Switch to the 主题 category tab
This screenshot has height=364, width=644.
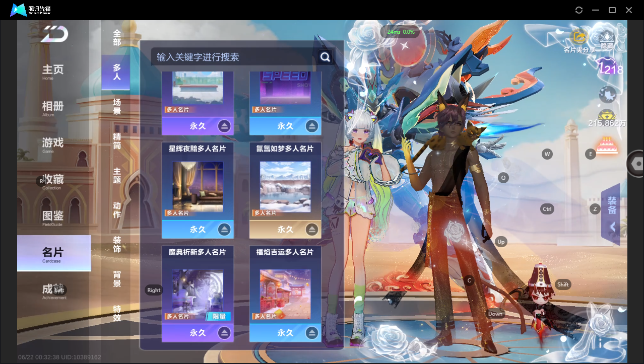(x=117, y=175)
